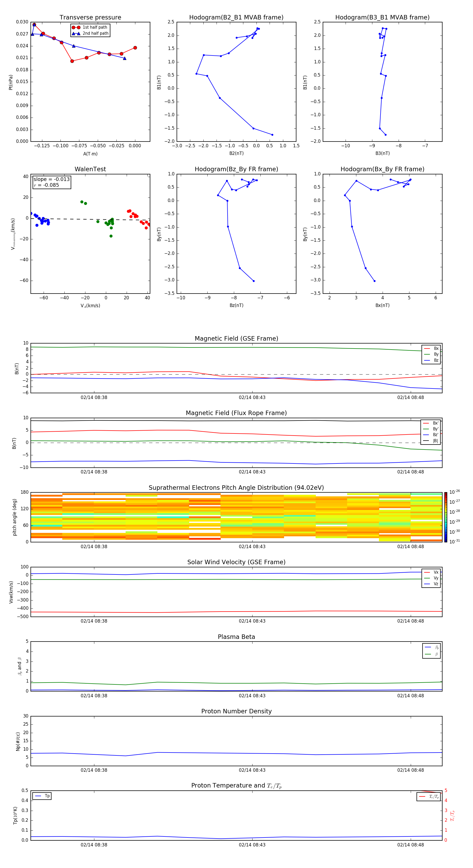Click the pitch angle distribution colorbar

click(445, 517)
